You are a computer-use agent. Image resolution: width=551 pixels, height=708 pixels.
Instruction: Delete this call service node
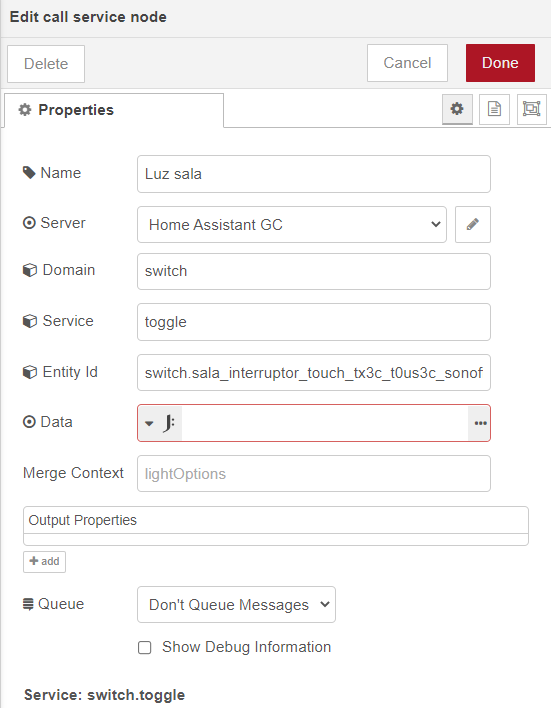click(46, 64)
